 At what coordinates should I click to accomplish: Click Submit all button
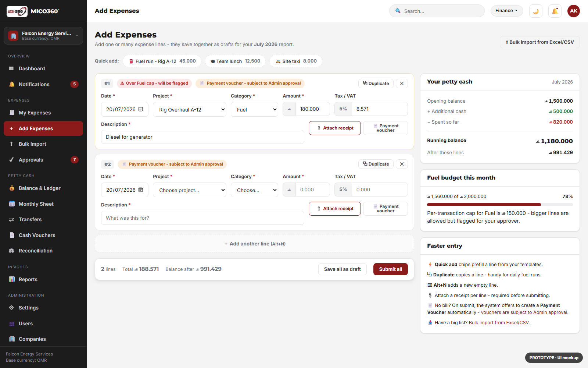[x=391, y=269]
